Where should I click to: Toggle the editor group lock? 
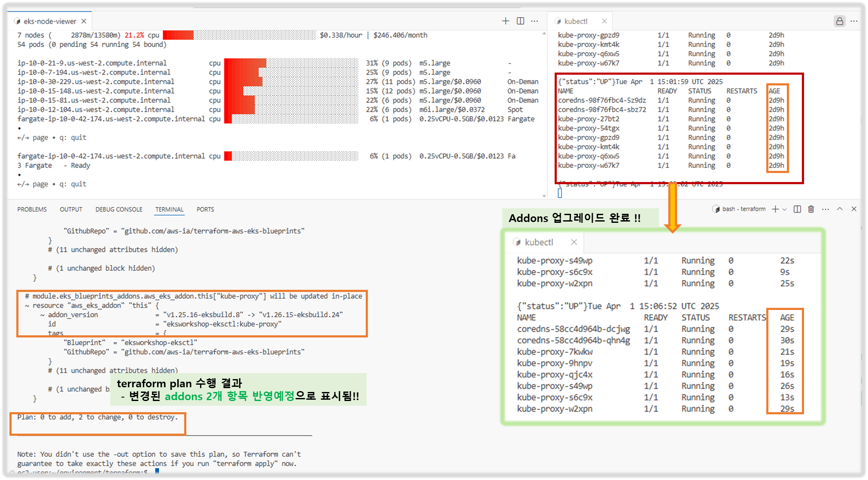click(x=840, y=21)
